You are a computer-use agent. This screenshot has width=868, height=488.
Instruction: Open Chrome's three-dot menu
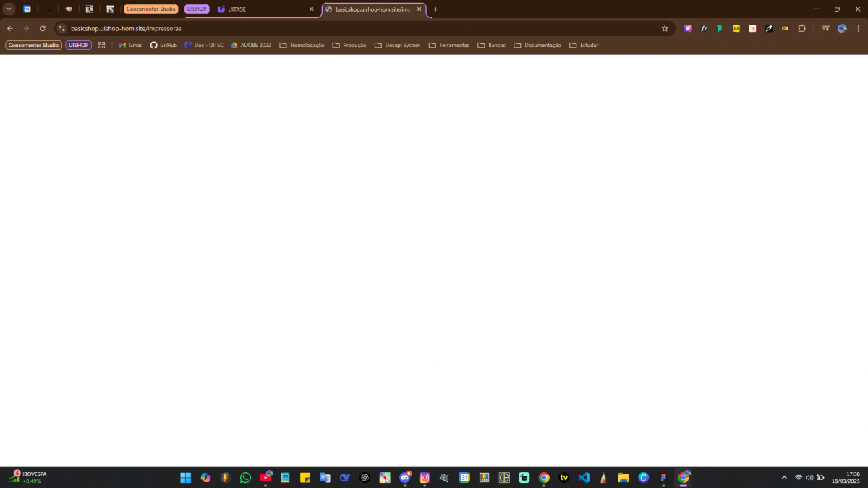pos(858,28)
